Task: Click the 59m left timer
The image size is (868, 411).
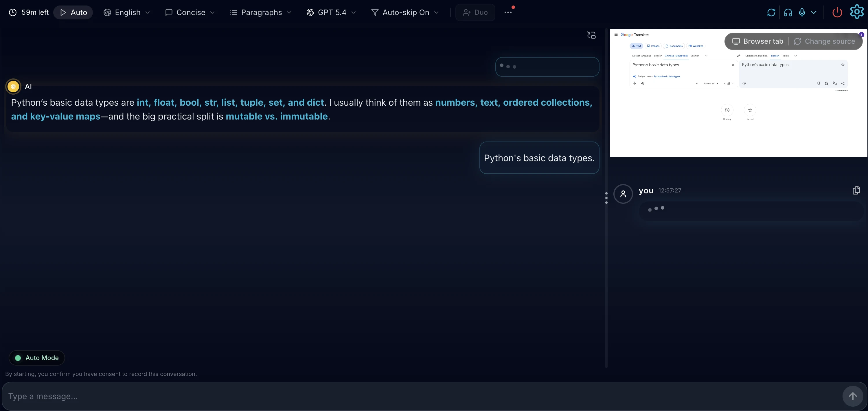Action: click(x=29, y=12)
